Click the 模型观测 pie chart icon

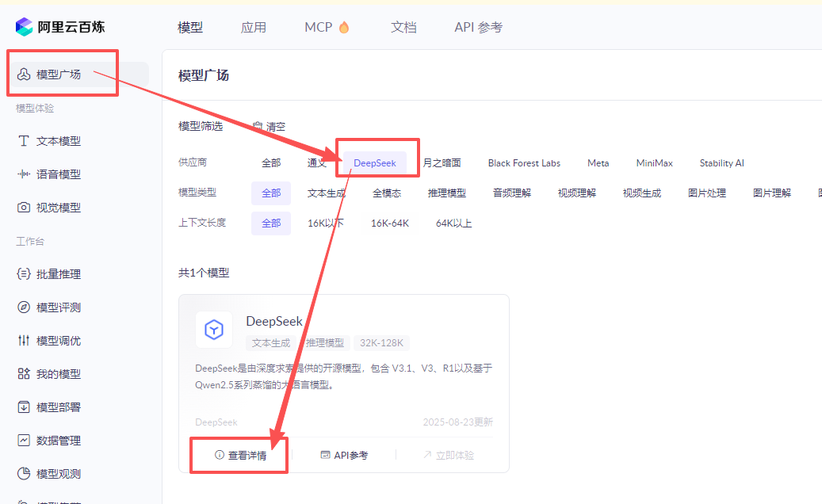pyautogui.click(x=24, y=474)
